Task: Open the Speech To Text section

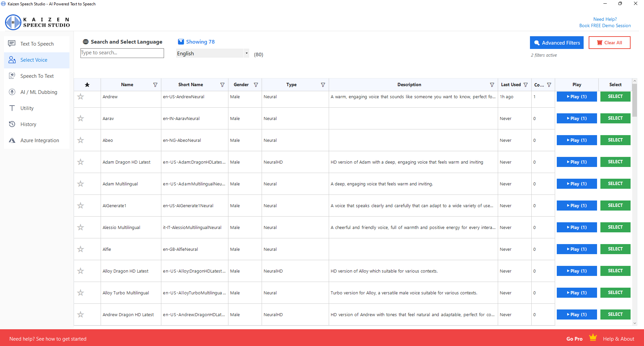Action: click(37, 76)
